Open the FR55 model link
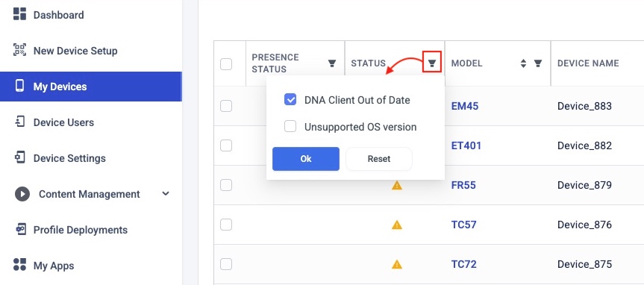644x285 pixels. click(463, 185)
